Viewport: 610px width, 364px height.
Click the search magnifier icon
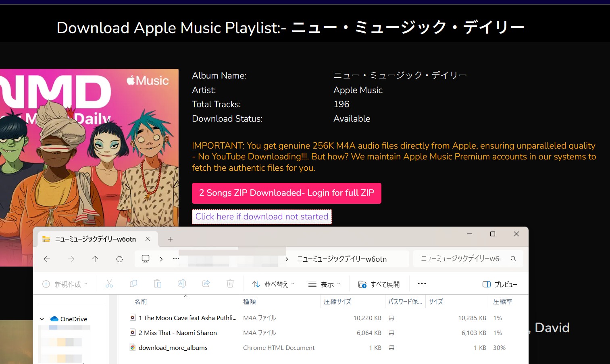coord(513,259)
